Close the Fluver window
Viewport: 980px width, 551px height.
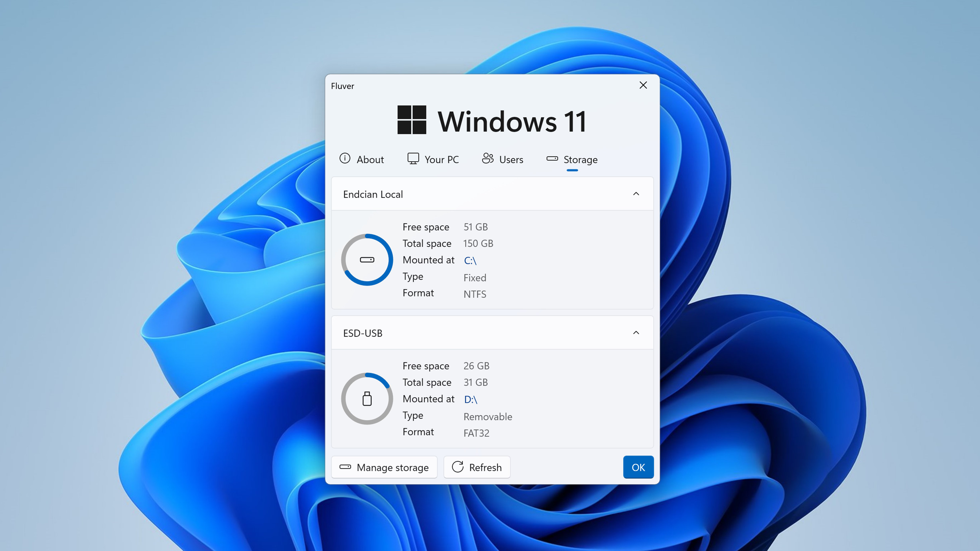pos(643,85)
